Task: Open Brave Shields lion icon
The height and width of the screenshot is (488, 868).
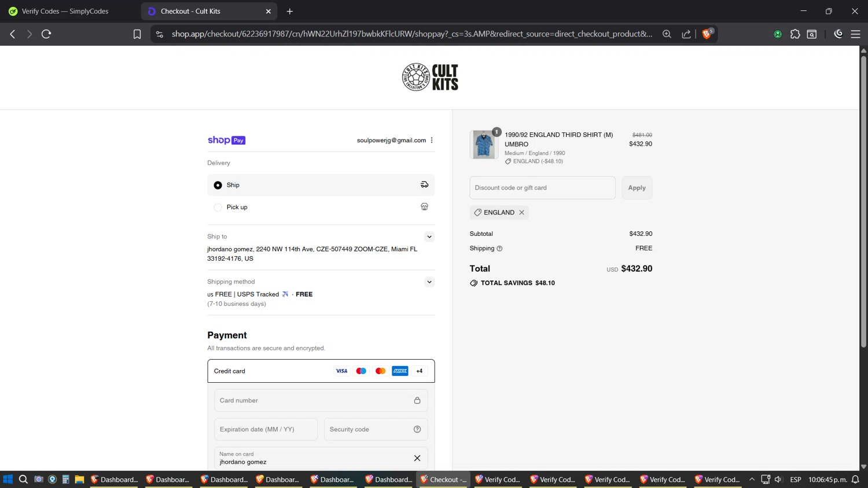Action: click(x=707, y=34)
